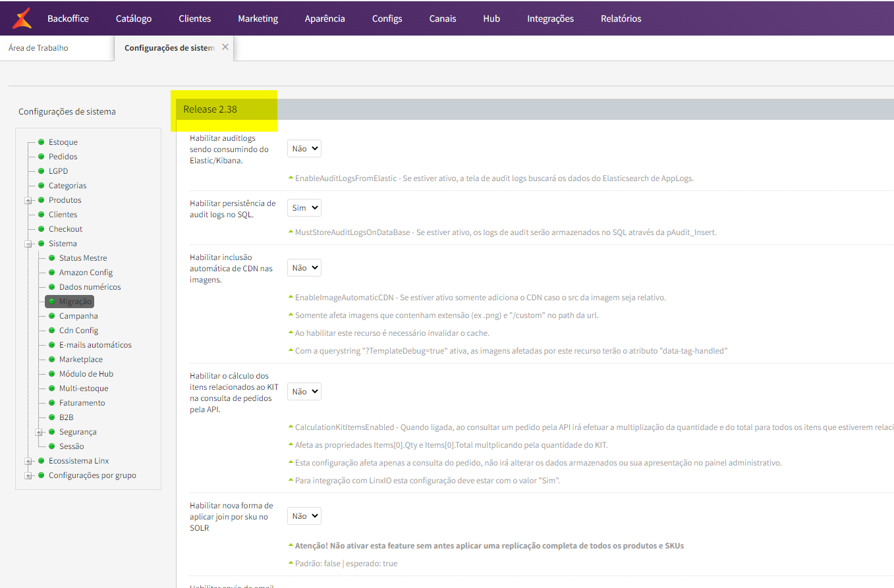The image size is (894, 588).
Task: Expand the Produtos tree node
Action: point(29,200)
